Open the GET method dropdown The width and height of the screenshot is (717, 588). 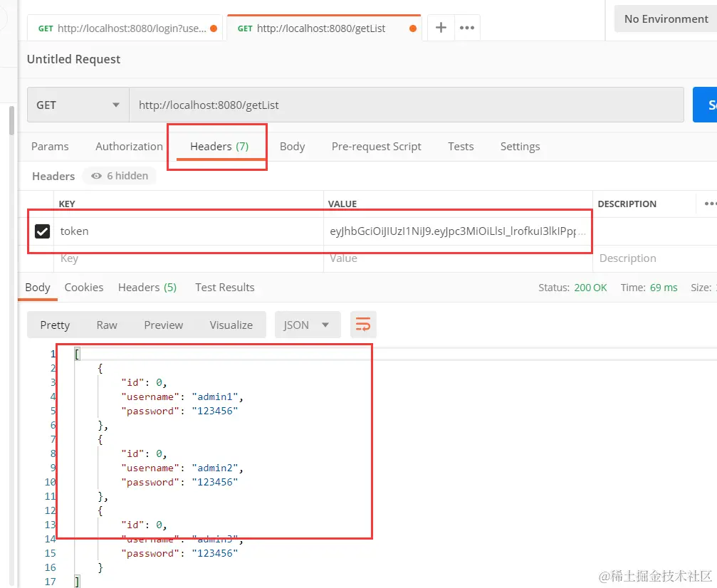[78, 105]
